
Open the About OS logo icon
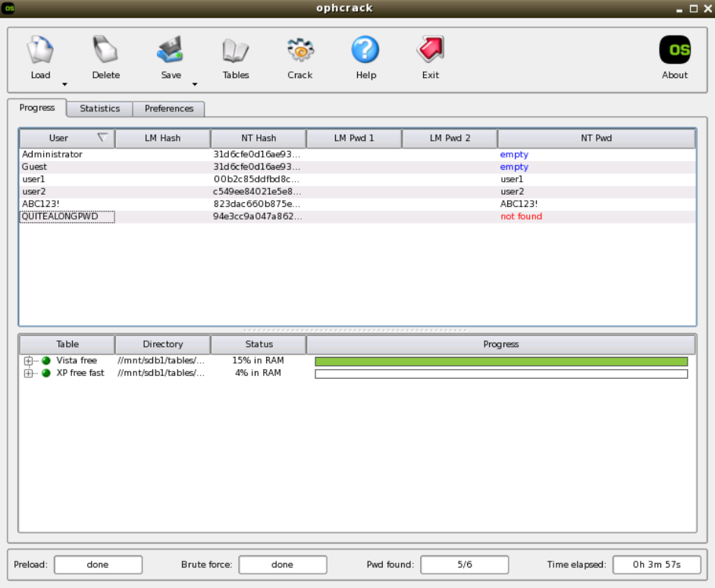(x=675, y=50)
